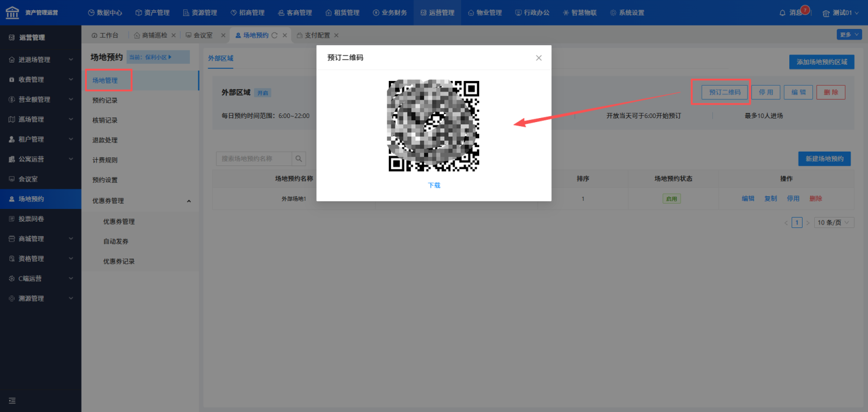Expand the C端运营 sidebar group
Screen dimensions: 868x412
[41, 278]
